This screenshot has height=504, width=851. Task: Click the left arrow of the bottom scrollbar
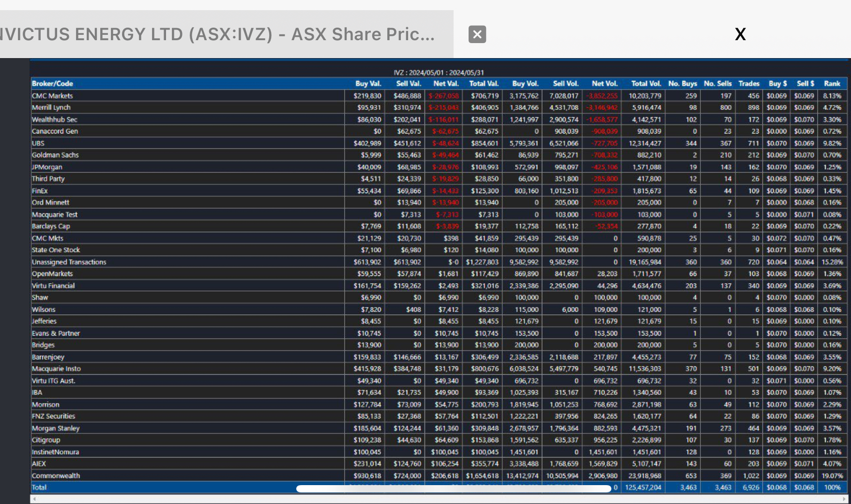tap(34, 499)
